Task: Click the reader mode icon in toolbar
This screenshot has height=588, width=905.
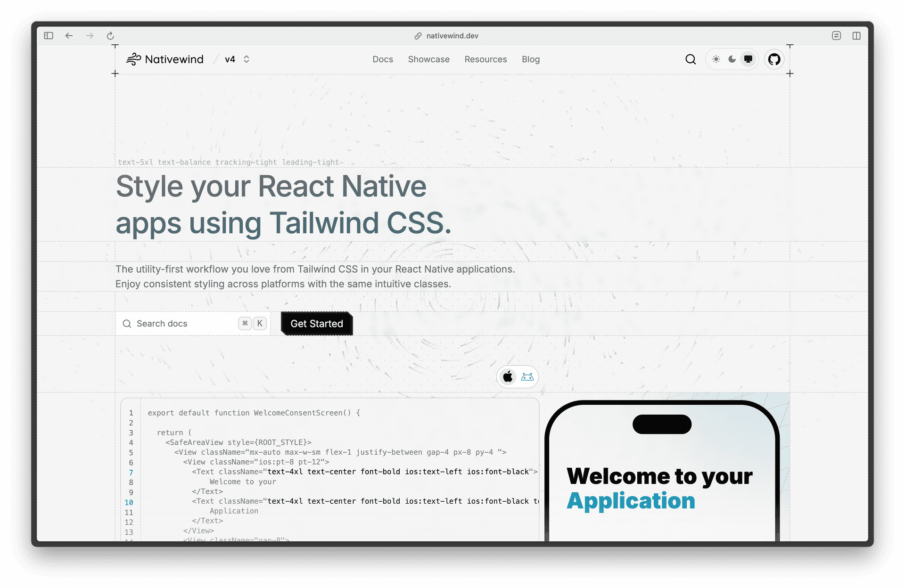Action: [x=836, y=36]
